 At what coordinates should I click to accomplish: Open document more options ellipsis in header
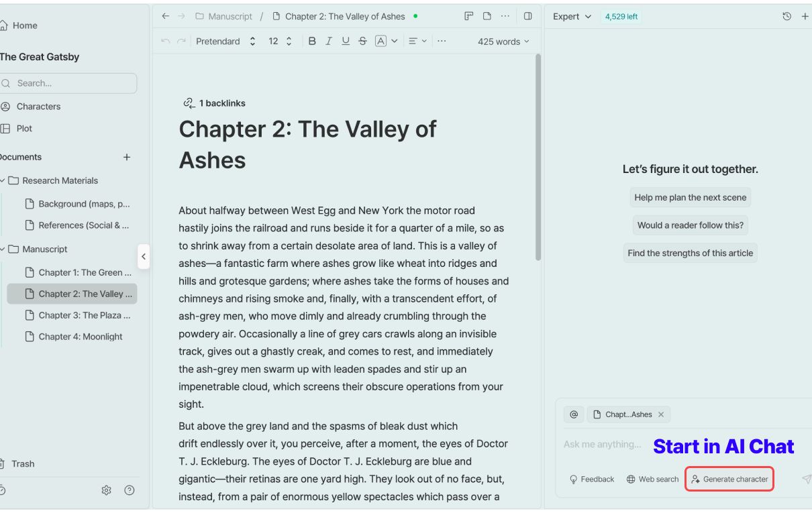pyautogui.click(x=505, y=16)
